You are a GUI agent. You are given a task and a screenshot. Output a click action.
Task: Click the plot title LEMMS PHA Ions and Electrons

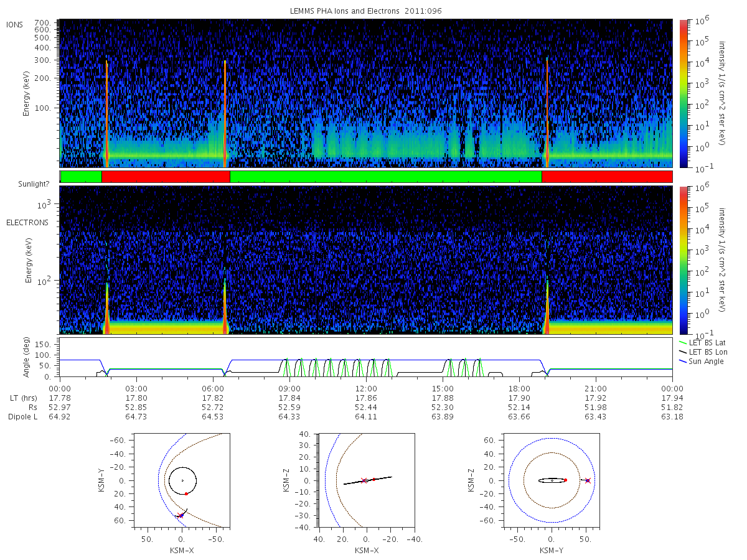pyautogui.click(x=365, y=11)
